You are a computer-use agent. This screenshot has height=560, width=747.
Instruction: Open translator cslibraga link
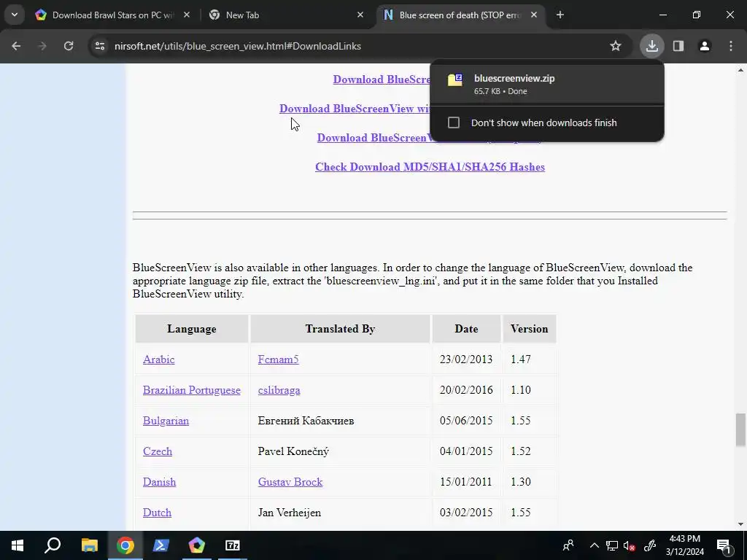point(279,390)
